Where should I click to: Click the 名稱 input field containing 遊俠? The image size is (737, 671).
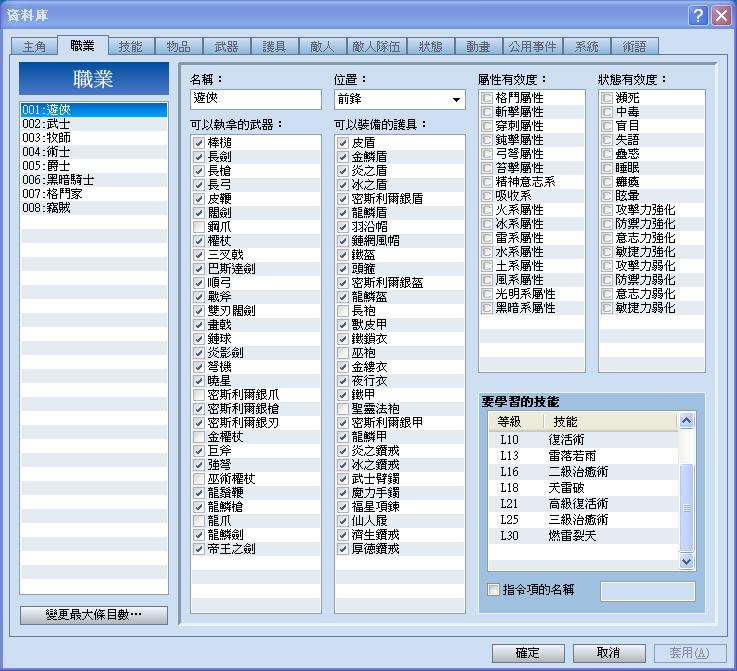point(256,99)
